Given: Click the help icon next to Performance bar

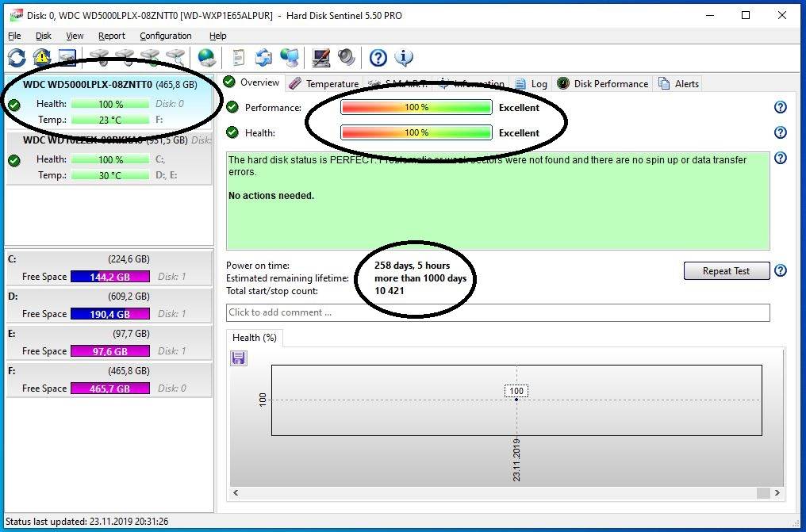Looking at the screenshot, I should click(x=781, y=107).
